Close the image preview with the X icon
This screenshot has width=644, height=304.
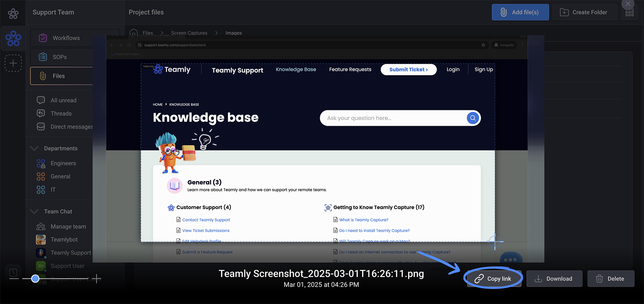[x=628, y=4]
